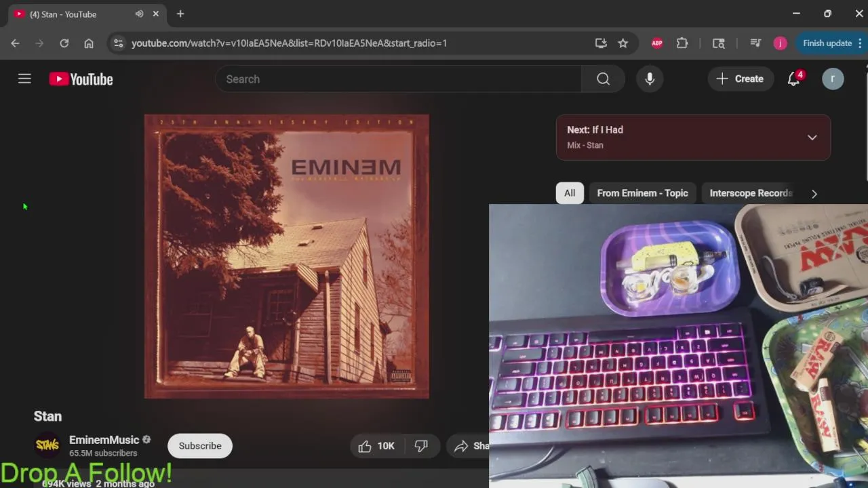Click the browser address bar URL
The width and height of the screenshot is (868, 488).
(289, 43)
